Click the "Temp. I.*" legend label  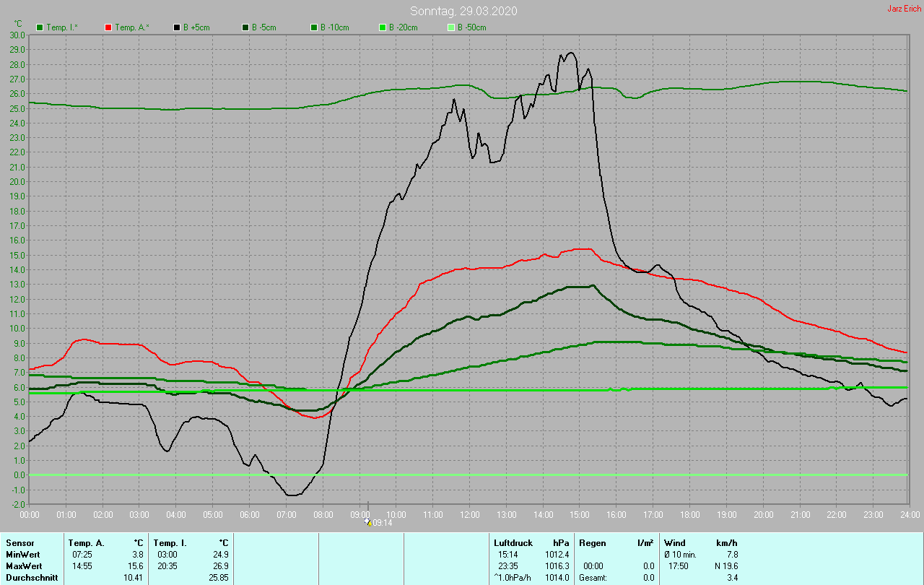[x=63, y=27]
